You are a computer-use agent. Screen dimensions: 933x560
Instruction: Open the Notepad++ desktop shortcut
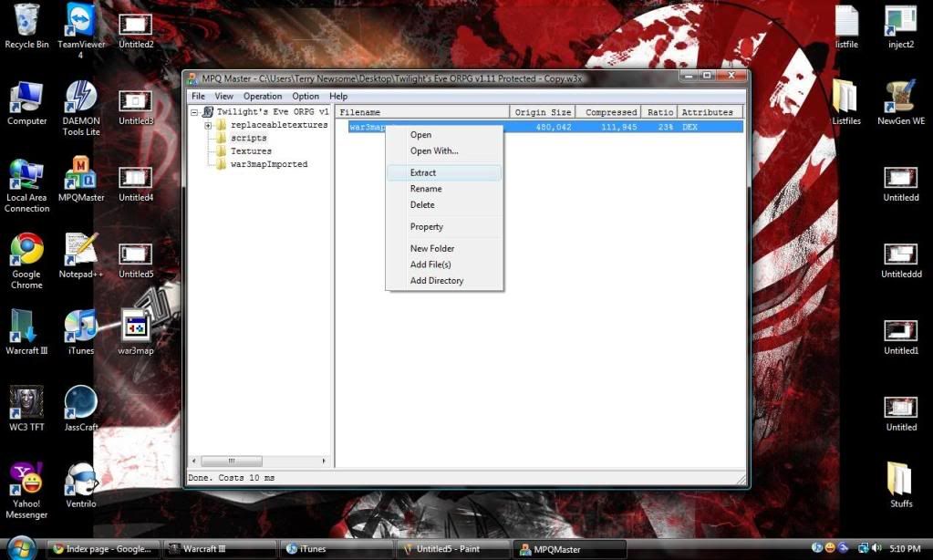pos(81,256)
